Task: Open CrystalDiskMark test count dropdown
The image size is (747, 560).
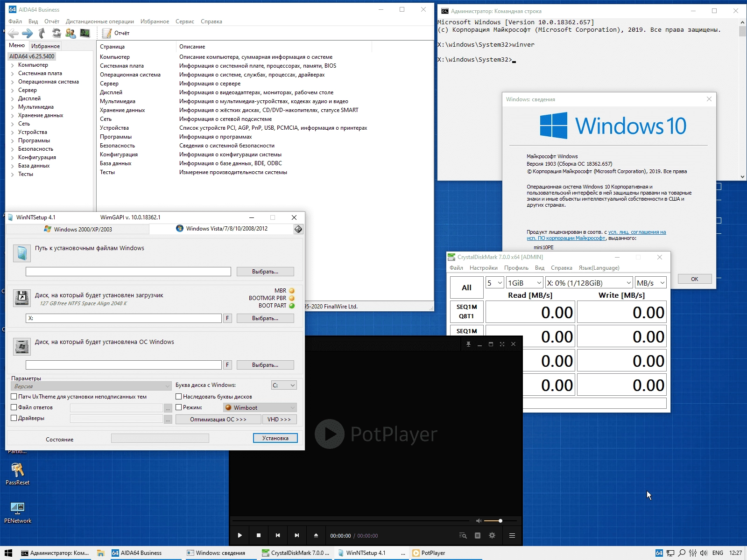Action: click(495, 283)
